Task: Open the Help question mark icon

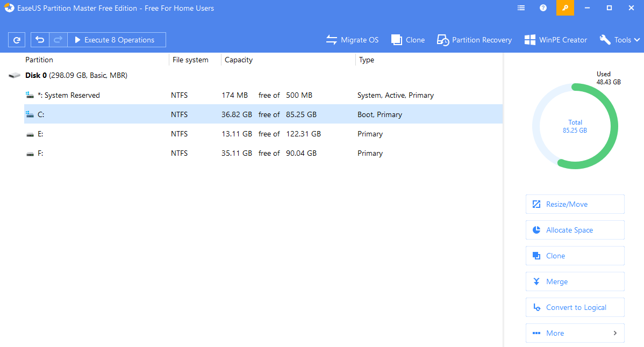Action: [x=542, y=8]
